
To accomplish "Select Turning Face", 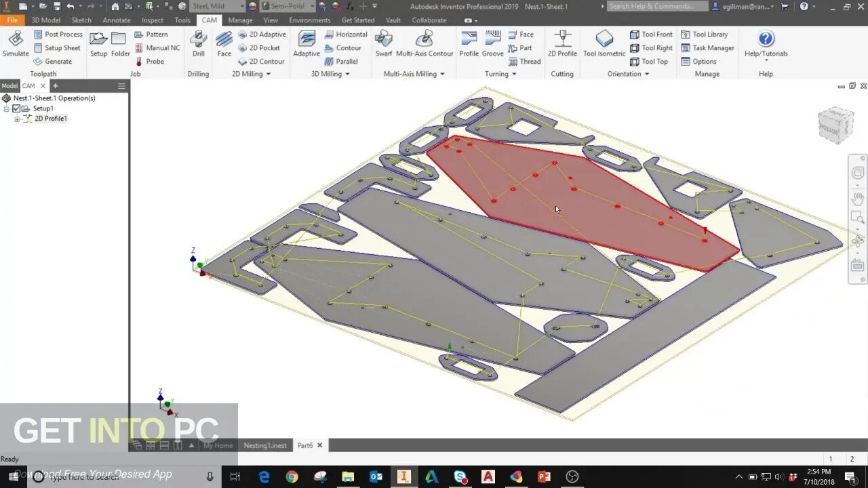I will click(x=521, y=35).
